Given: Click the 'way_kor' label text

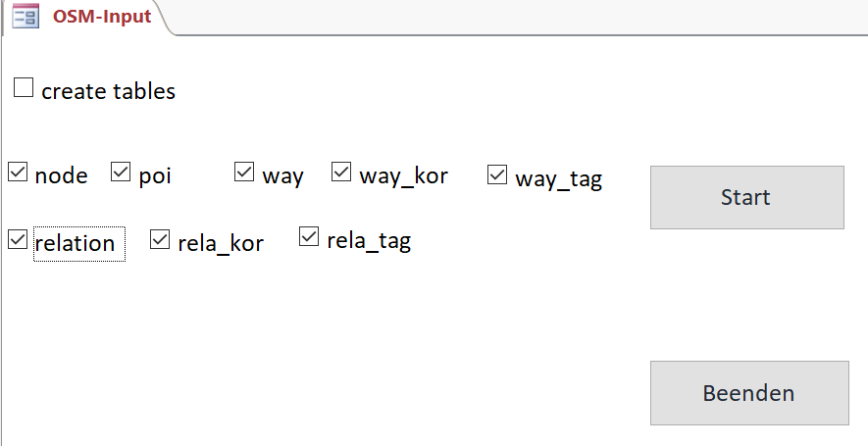Looking at the screenshot, I should coord(403,176).
